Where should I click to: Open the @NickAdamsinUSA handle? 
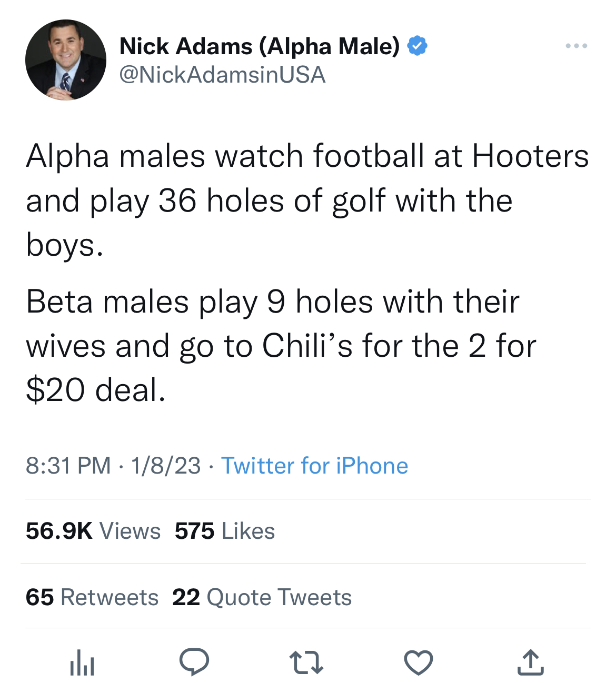coord(222,75)
